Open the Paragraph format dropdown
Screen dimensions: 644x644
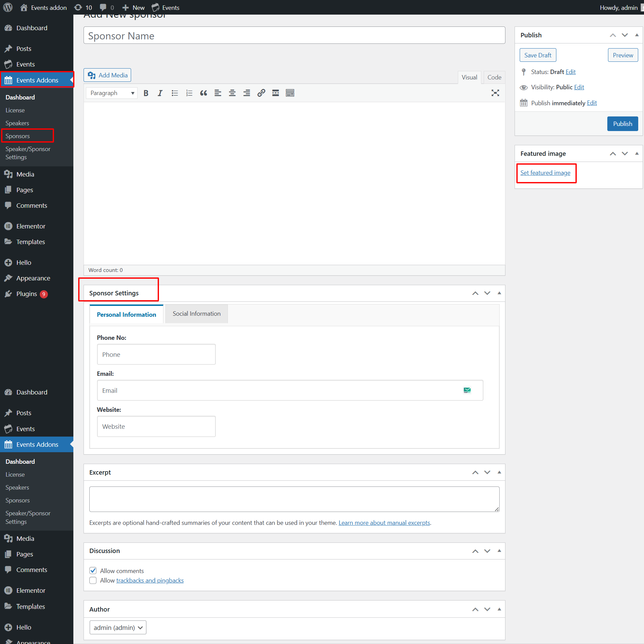pyautogui.click(x=112, y=93)
